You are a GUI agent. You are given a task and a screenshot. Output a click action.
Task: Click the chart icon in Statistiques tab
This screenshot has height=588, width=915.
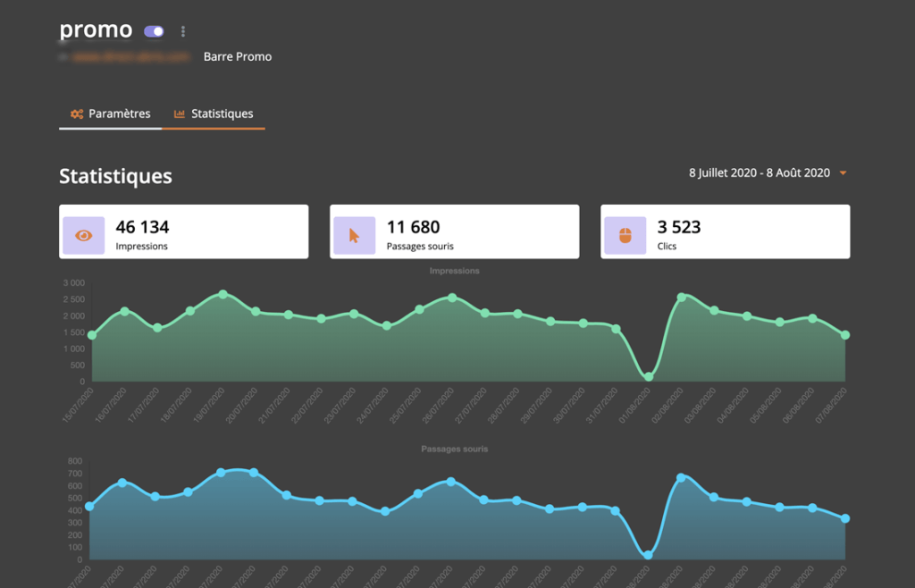tap(180, 114)
